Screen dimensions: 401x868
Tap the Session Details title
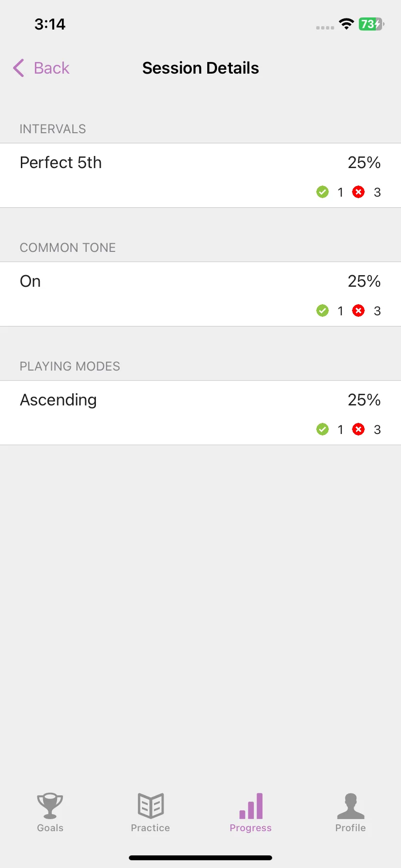200,68
